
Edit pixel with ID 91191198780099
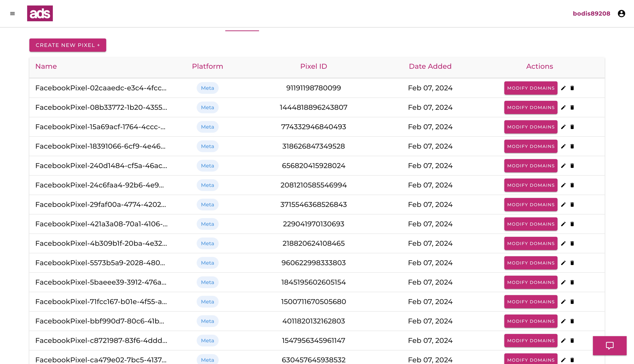tap(563, 88)
